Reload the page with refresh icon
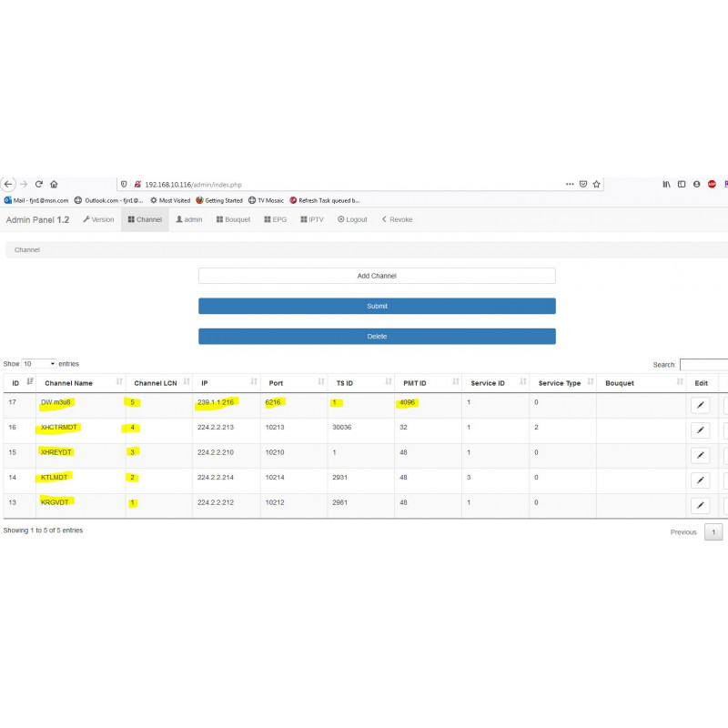Image resolution: width=728 pixels, height=728 pixels. pyautogui.click(x=39, y=185)
